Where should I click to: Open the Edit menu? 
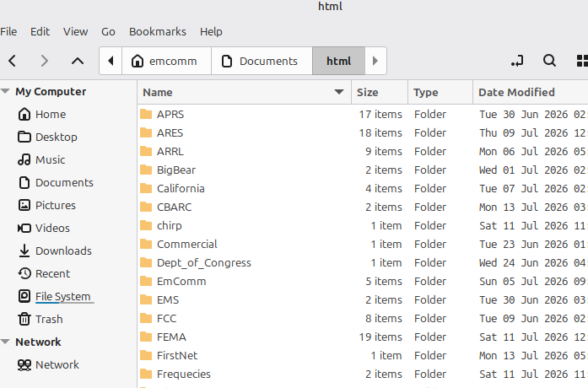40,31
